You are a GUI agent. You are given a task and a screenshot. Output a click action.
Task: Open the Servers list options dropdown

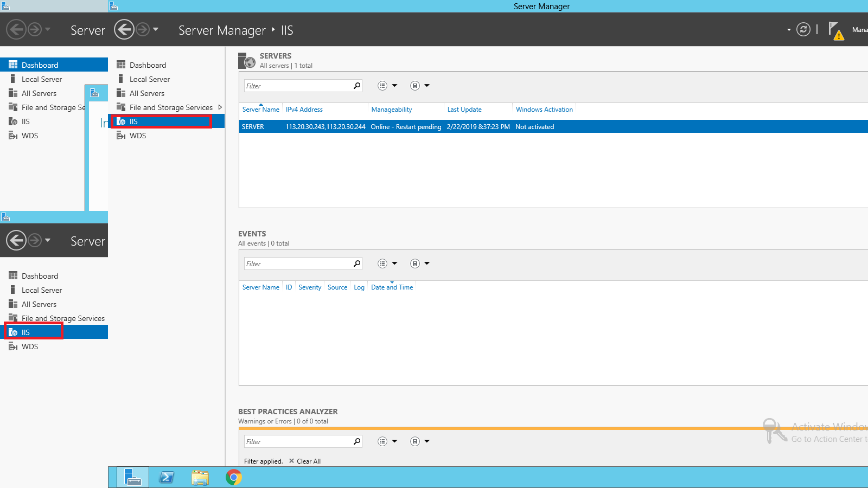(x=387, y=86)
